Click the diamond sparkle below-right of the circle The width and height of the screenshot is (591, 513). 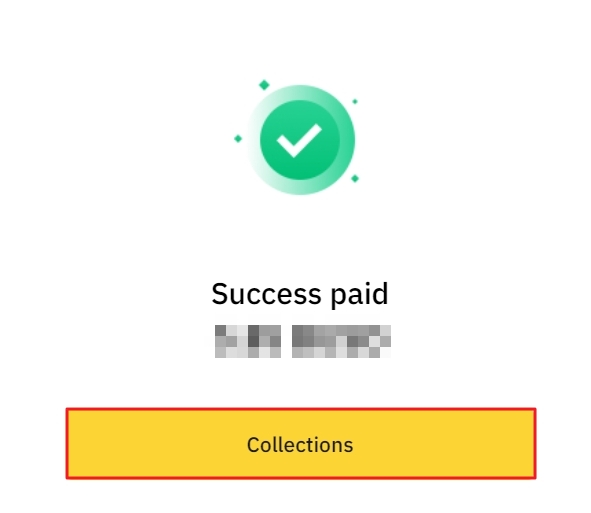coord(355,178)
